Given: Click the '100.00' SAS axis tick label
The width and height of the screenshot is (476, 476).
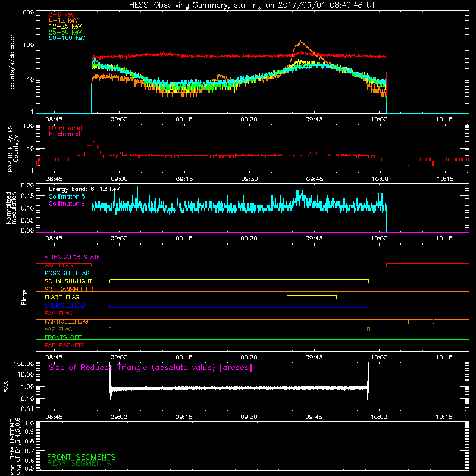Looking at the screenshot, I should [x=24, y=364].
